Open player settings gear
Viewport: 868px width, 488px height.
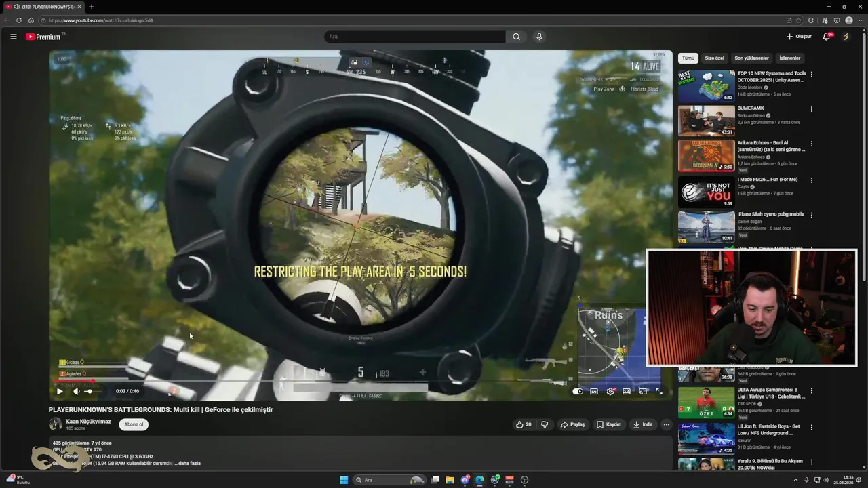pyautogui.click(x=610, y=391)
